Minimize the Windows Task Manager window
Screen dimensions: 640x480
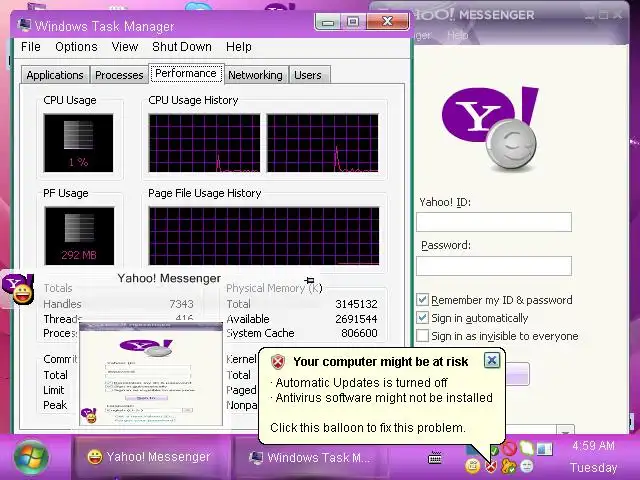pos(328,22)
